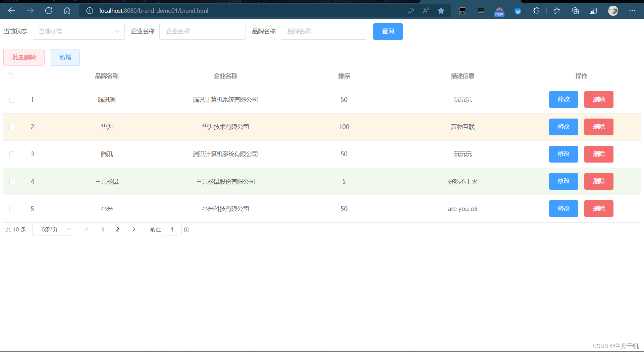Click 删除 for the 三只松鼠 row
Screen dimensions: 644x352
pos(599,181)
